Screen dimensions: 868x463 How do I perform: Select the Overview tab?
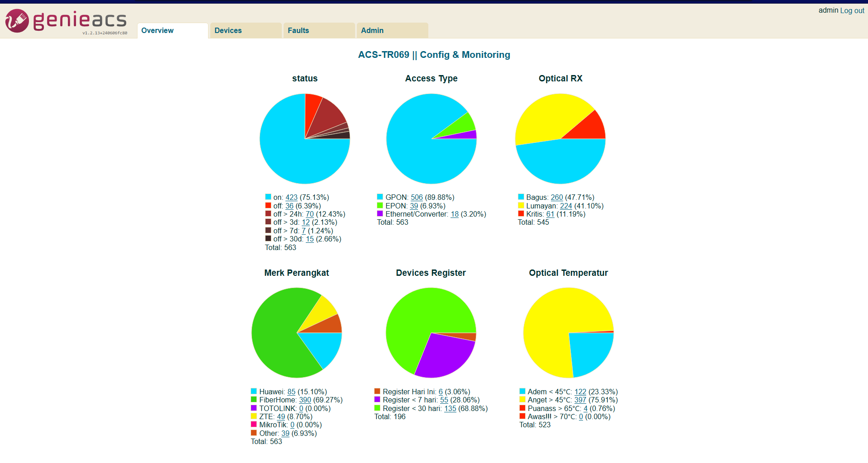point(172,30)
